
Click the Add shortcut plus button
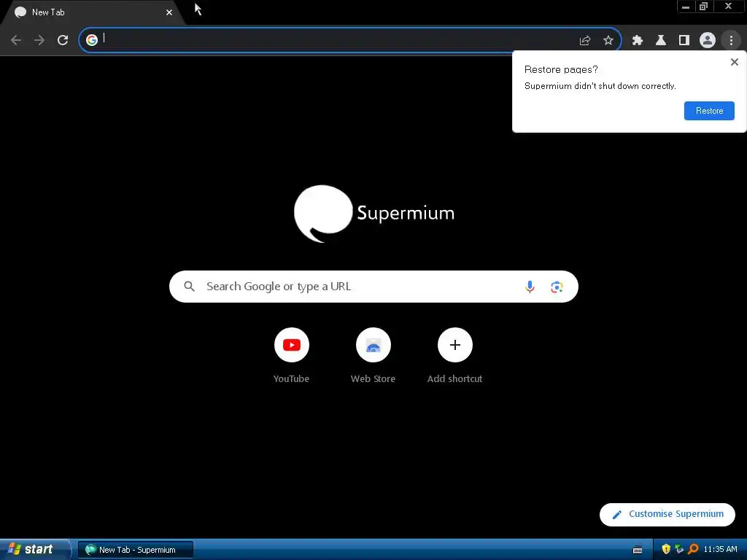point(455,345)
